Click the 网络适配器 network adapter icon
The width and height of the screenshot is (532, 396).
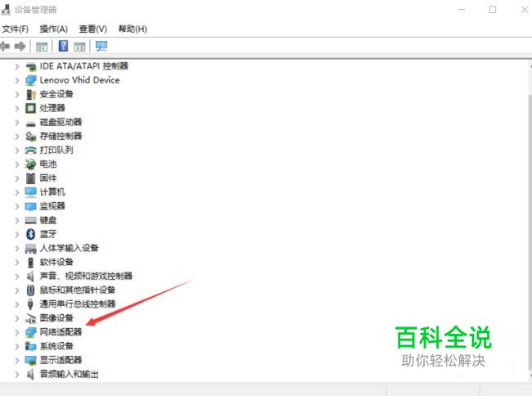31,332
